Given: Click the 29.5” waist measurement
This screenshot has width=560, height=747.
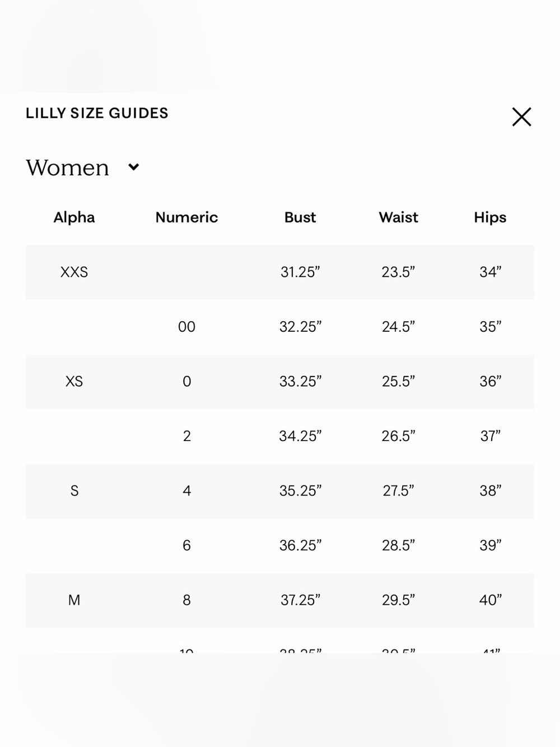Looking at the screenshot, I should coord(398,600).
